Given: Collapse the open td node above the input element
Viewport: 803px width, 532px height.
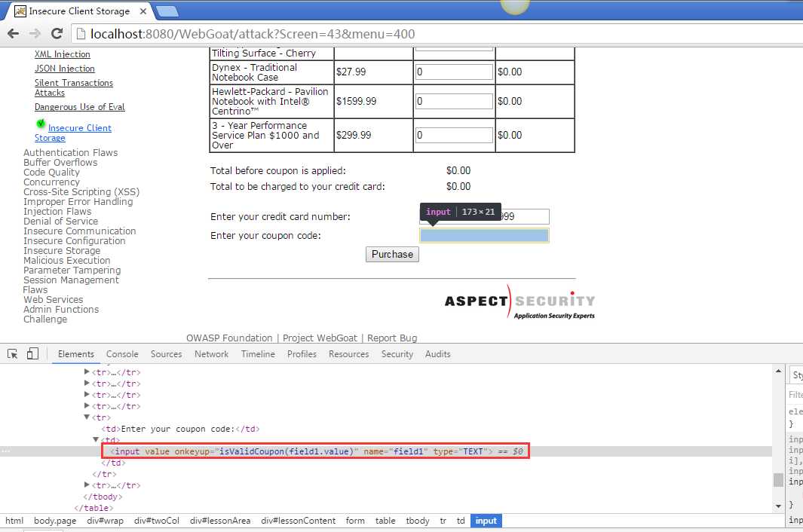Looking at the screenshot, I should 96,440.
